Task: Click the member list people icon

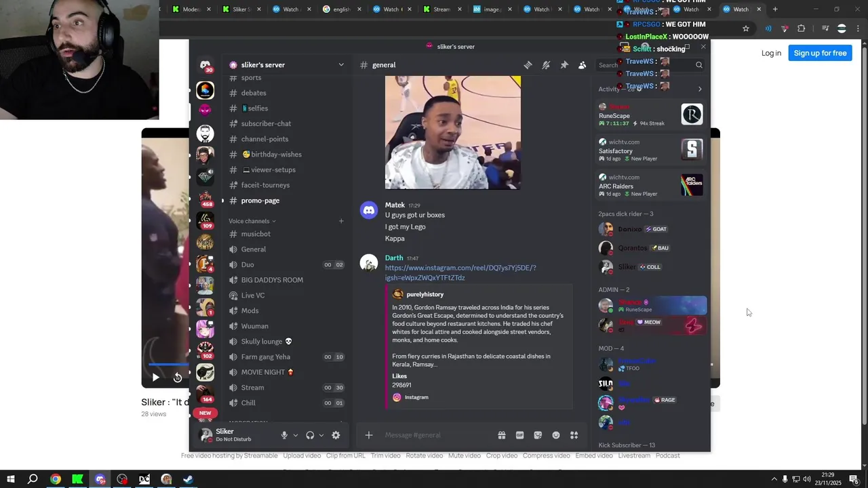Action: [582, 65]
